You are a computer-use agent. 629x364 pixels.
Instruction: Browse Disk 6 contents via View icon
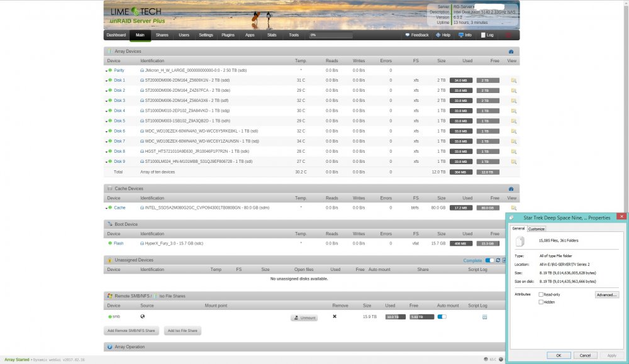[x=513, y=131]
